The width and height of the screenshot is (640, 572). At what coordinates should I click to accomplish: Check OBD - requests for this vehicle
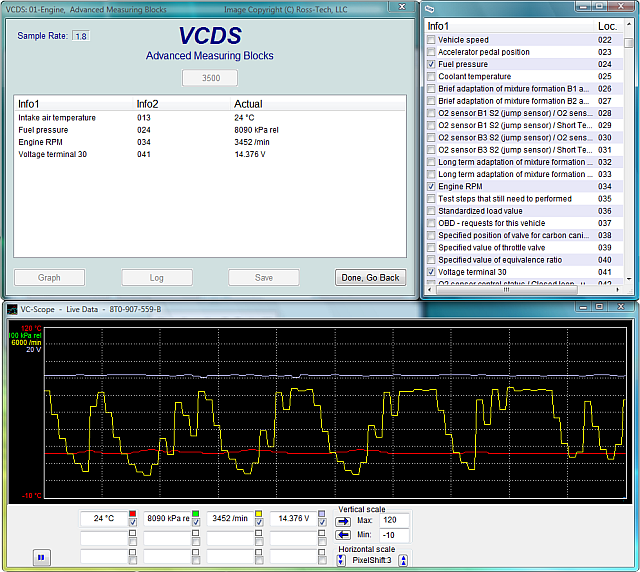[x=431, y=223]
